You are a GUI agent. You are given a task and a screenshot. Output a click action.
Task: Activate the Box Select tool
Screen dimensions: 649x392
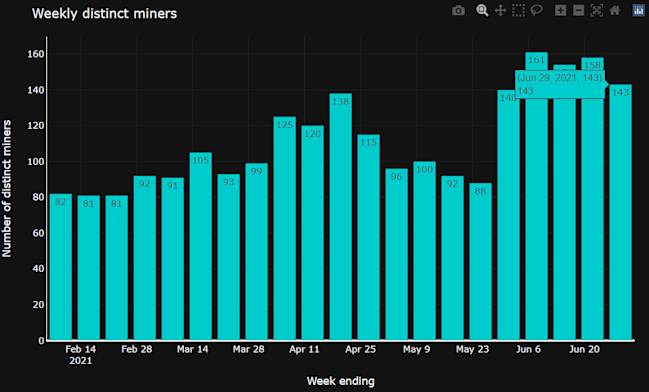(518, 10)
